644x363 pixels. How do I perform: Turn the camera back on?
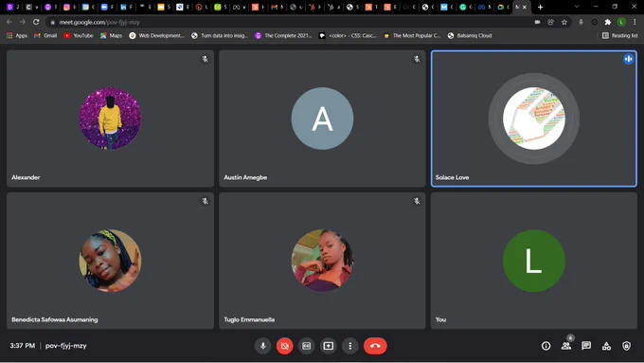point(285,346)
